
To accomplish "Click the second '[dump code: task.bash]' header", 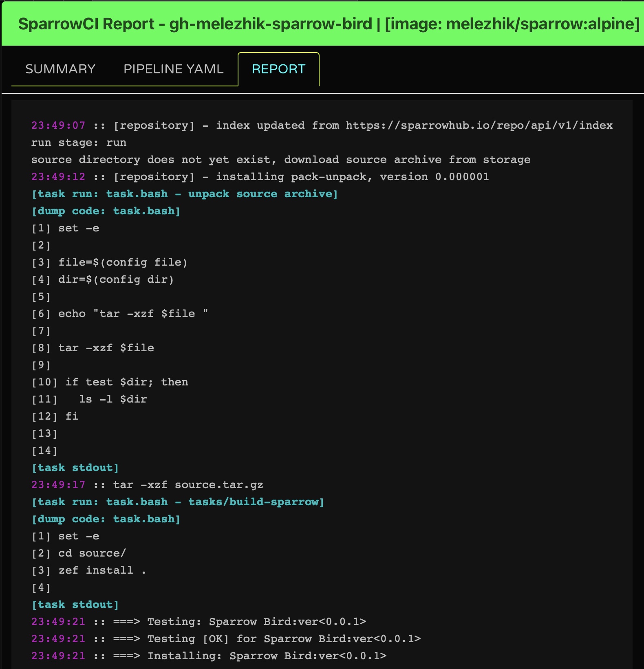I will point(106,519).
